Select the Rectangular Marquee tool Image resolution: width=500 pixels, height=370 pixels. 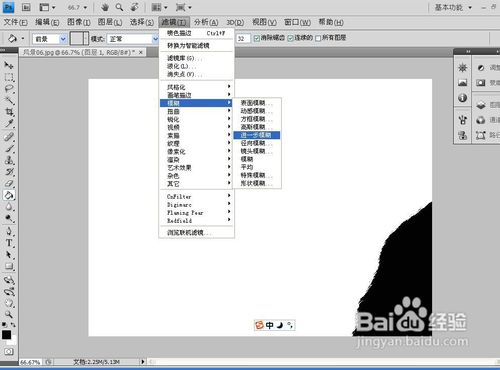[9, 77]
